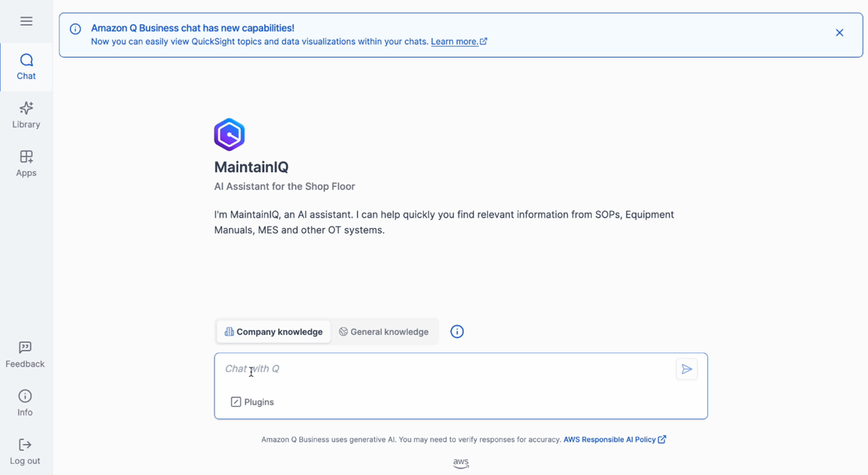Open the hamburger navigation menu

[26, 21]
